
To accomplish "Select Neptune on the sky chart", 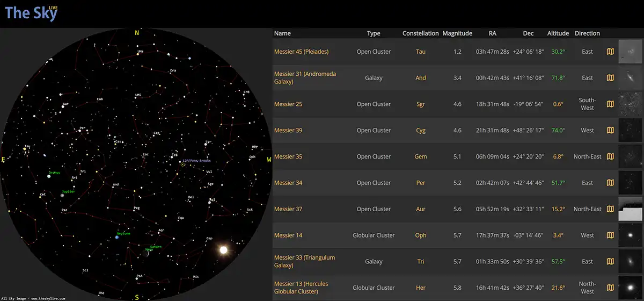I will point(116,237).
